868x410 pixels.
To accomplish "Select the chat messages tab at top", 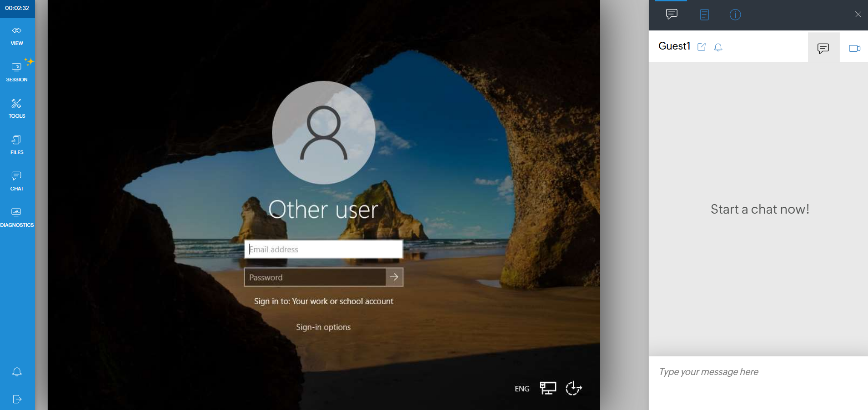I will (672, 15).
